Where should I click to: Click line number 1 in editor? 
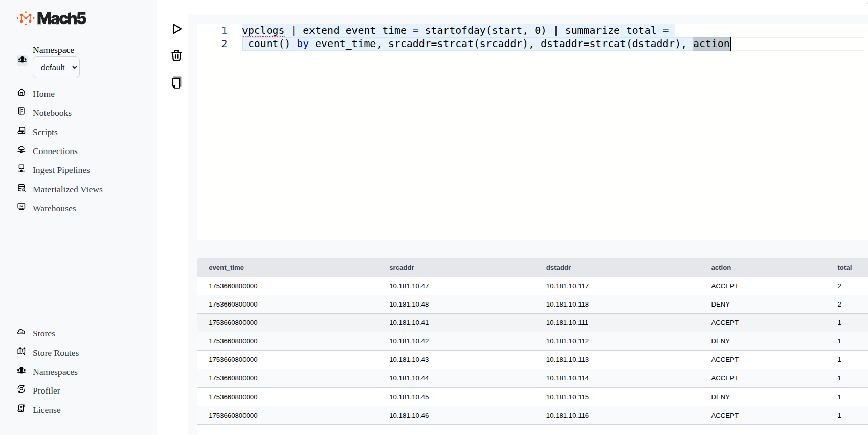224,30
